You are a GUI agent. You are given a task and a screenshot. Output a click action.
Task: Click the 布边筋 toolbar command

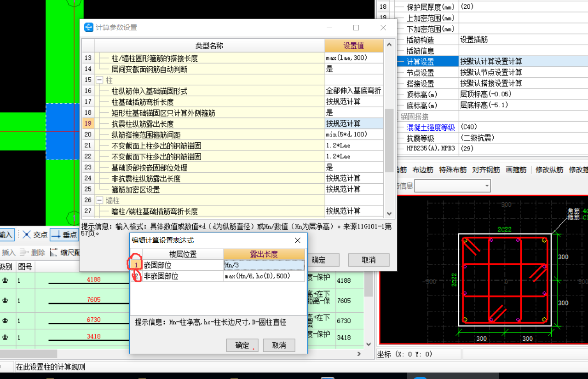coord(423,170)
